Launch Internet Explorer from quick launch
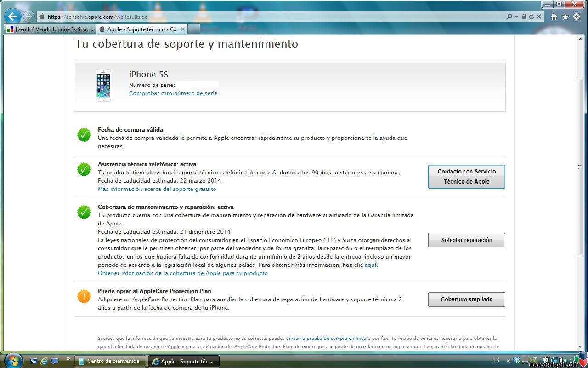The image size is (588, 368). 44,361
